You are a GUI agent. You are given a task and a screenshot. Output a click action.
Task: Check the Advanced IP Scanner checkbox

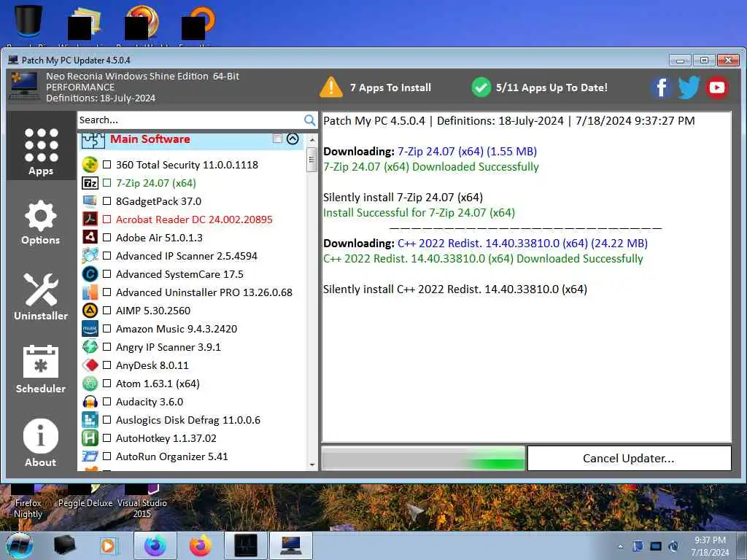click(107, 256)
